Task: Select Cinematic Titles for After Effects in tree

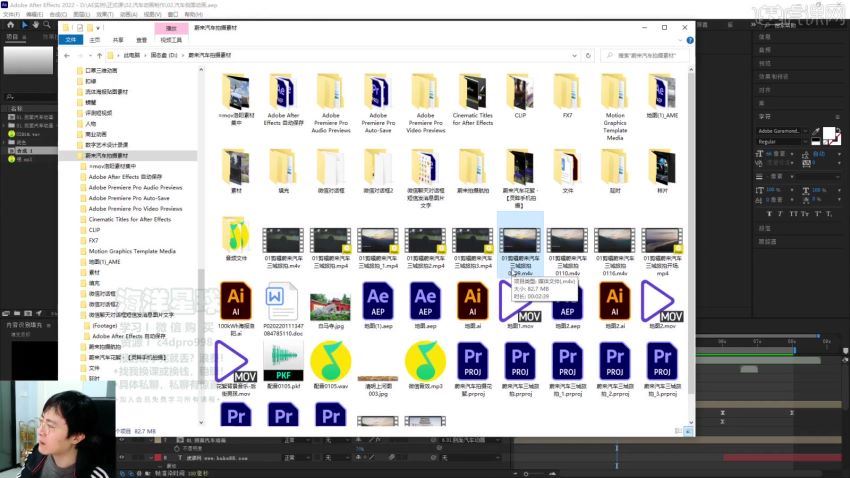Action: point(130,219)
